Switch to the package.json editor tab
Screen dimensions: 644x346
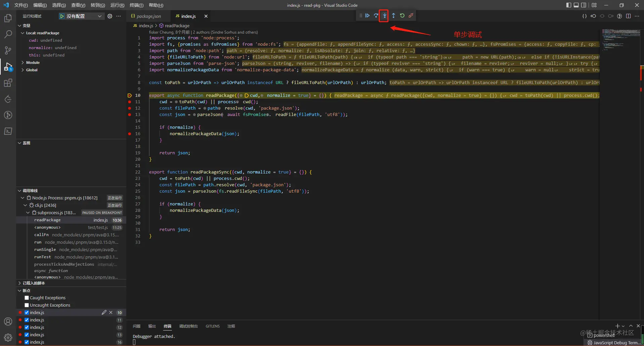(148, 16)
